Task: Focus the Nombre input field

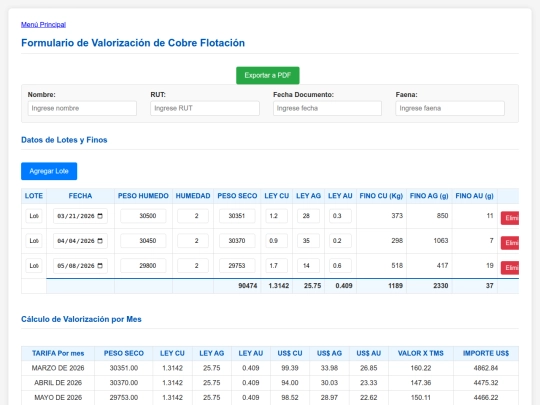Action: pyautogui.click(x=82, y=108)
